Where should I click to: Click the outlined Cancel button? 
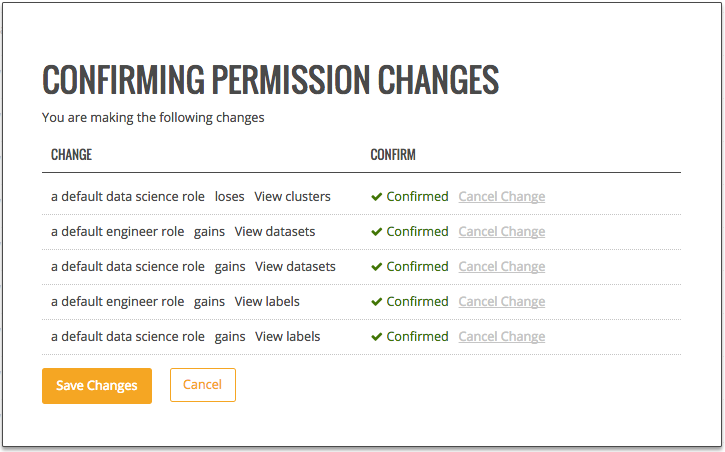coord(202,385)
